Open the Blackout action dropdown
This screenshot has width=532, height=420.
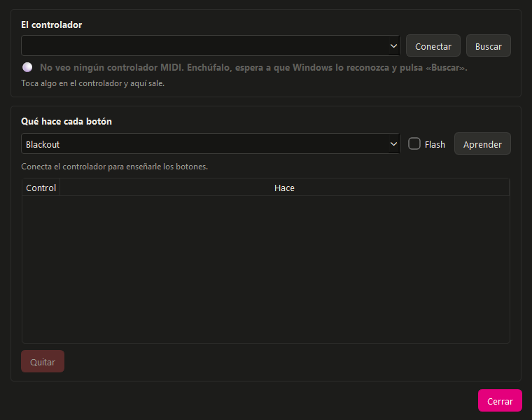pos(211,143)
